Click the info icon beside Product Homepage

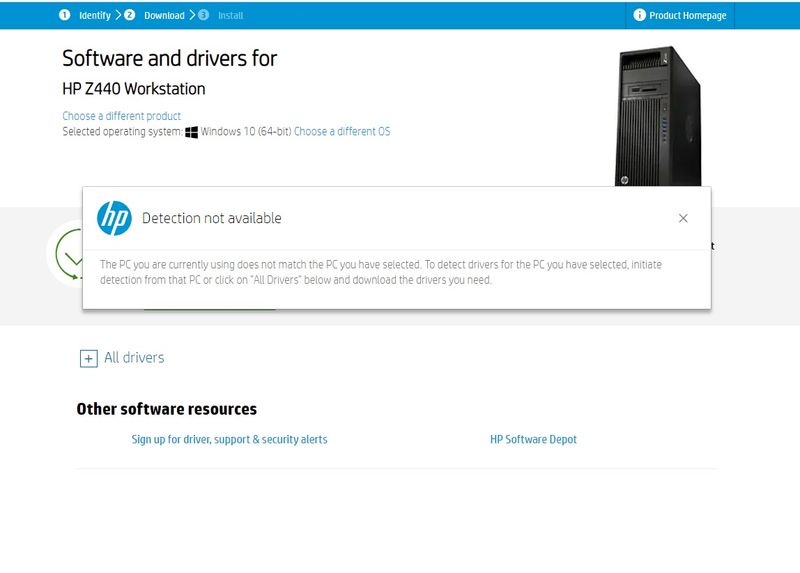tap(639, 15)
